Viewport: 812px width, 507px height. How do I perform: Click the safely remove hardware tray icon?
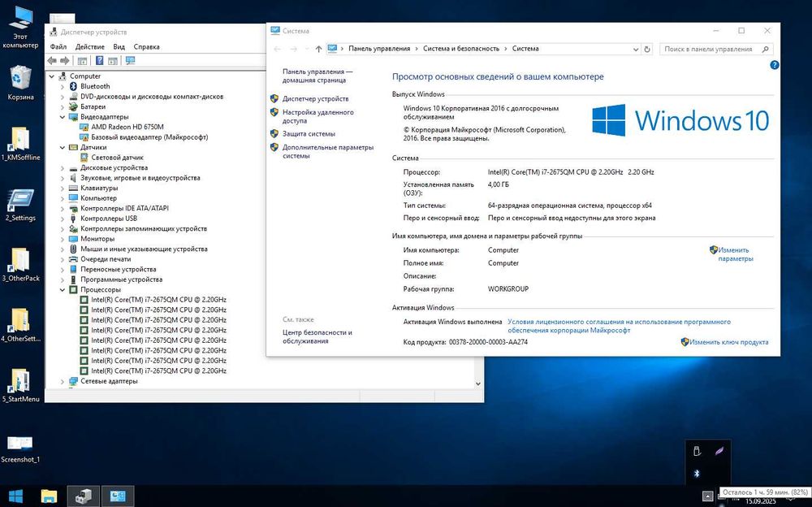pos(697,451)
